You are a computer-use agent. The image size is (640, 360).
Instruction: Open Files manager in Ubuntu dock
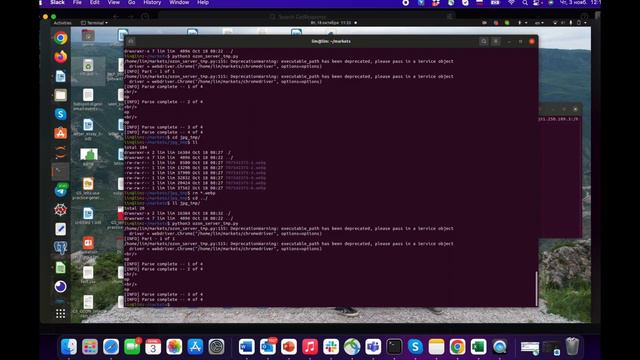pyautogui.click(x=60, y=95)
